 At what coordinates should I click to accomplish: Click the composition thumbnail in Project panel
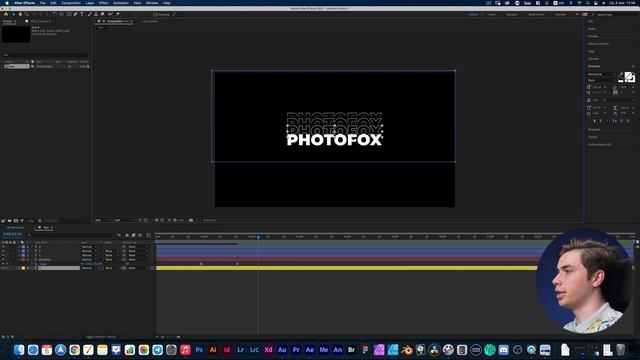(16, 34)
